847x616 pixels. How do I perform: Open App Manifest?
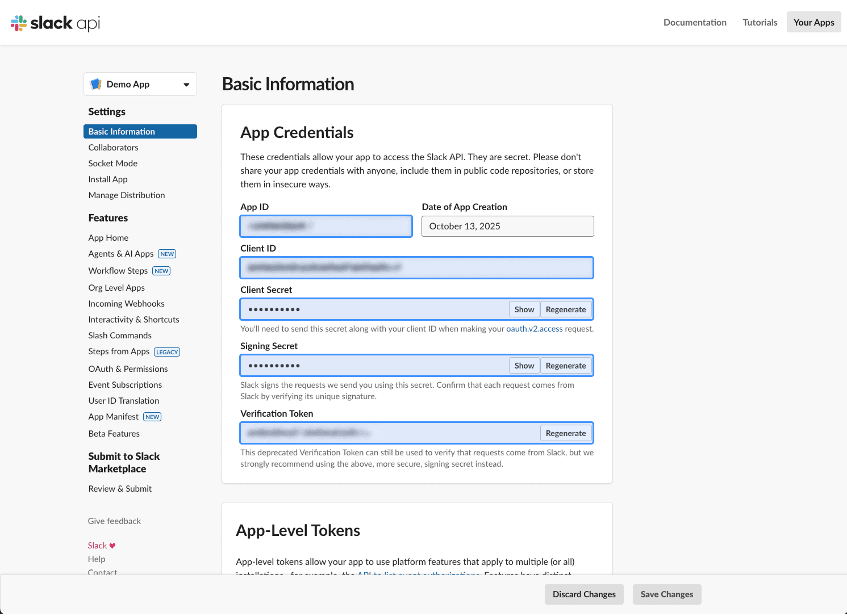point(113,417)
